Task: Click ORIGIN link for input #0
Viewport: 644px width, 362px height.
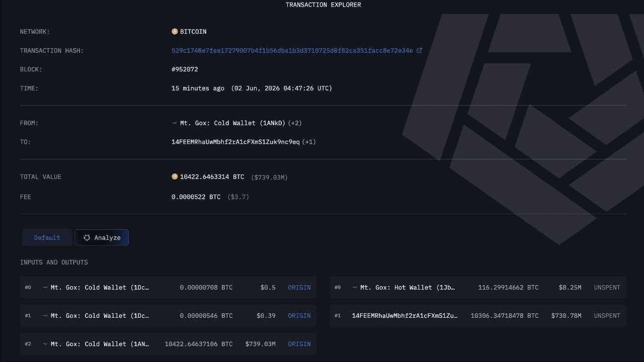Action: 299,288
